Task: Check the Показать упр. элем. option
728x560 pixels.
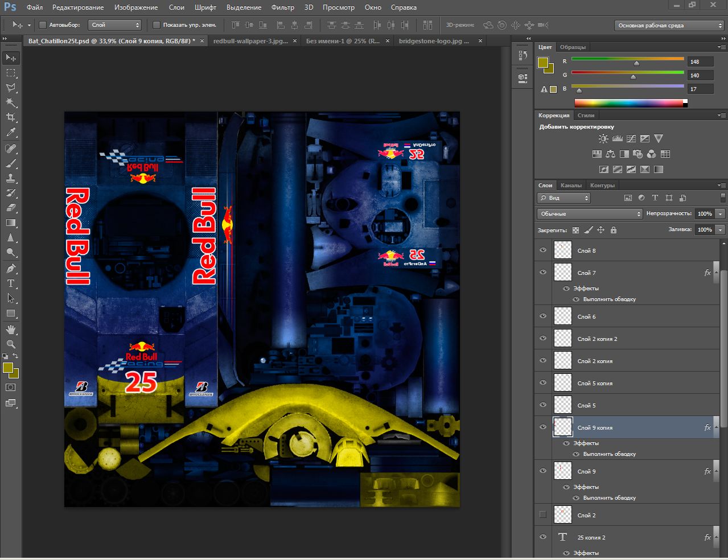Action: (157, 25)
